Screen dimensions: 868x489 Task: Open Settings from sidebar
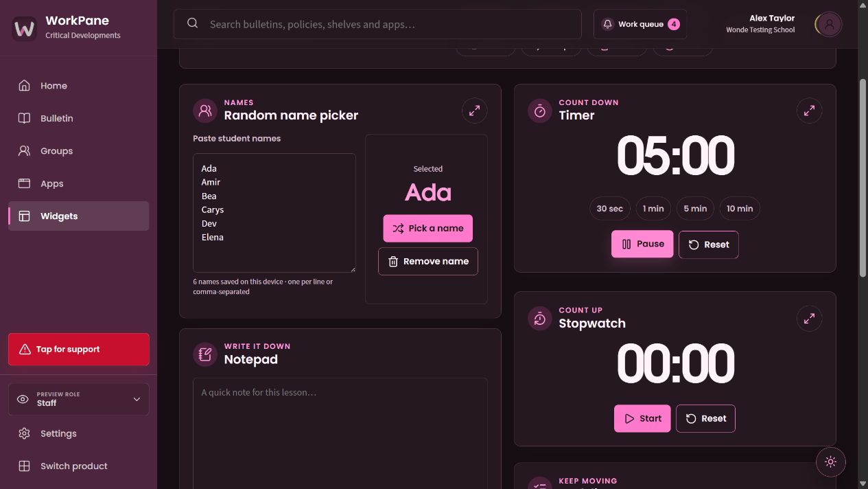coord(78,433)
